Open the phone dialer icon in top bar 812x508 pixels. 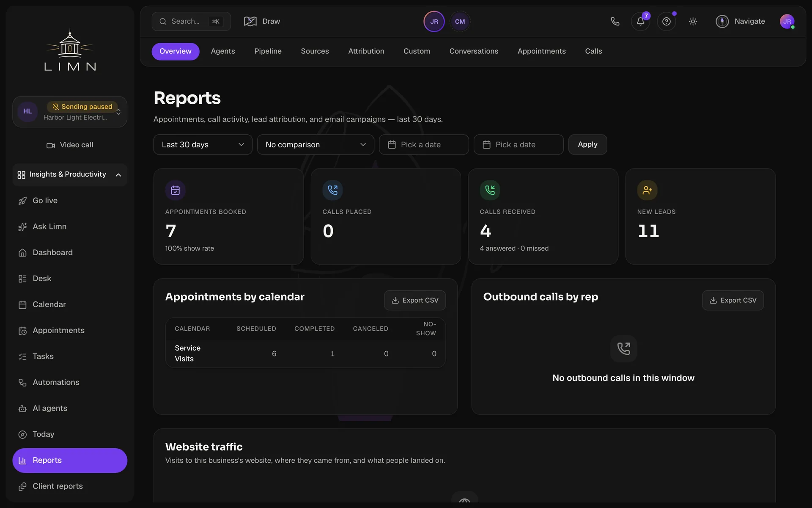(615, 22)
